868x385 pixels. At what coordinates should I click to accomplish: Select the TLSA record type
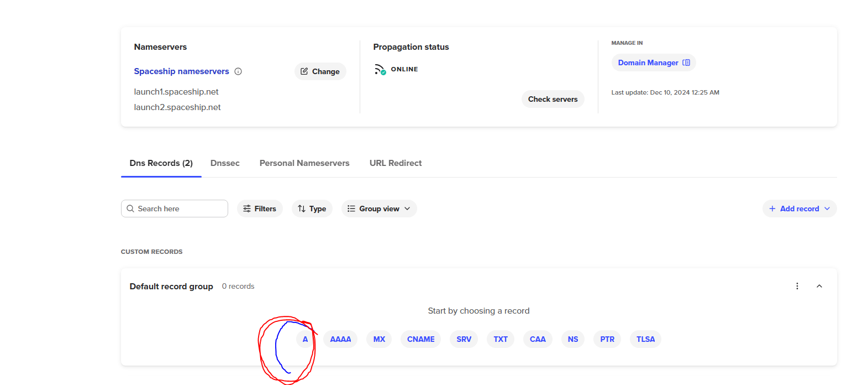[x=645, y=339]
